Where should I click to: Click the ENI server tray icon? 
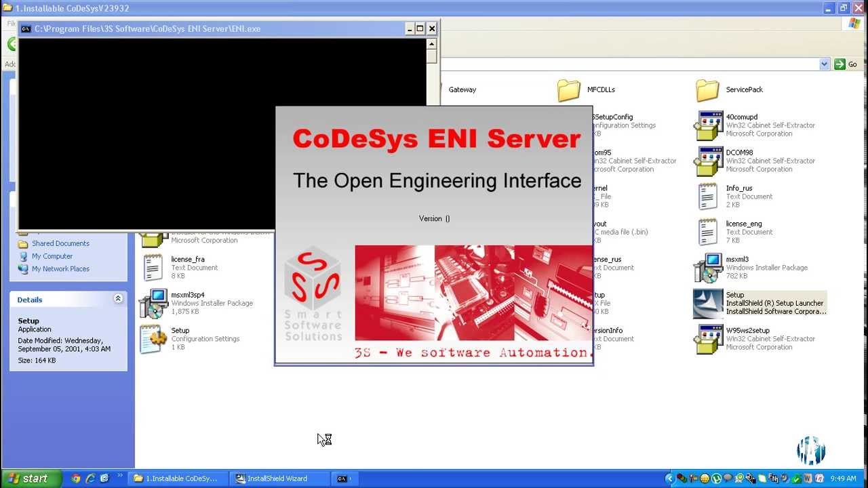click(x=774, y=479)
